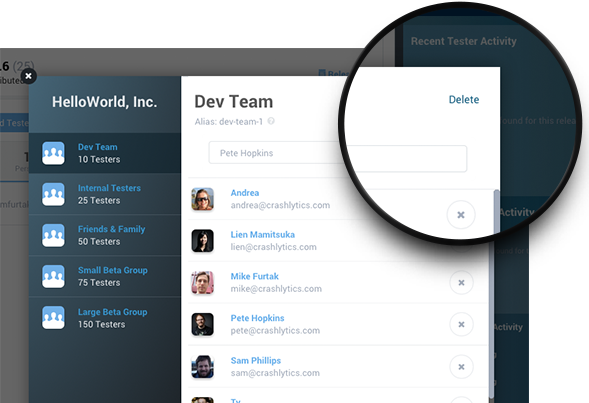Click Recent Tester Activity heading in background
The width and height of the screenshot is (589, 403).
click(464, 41)
